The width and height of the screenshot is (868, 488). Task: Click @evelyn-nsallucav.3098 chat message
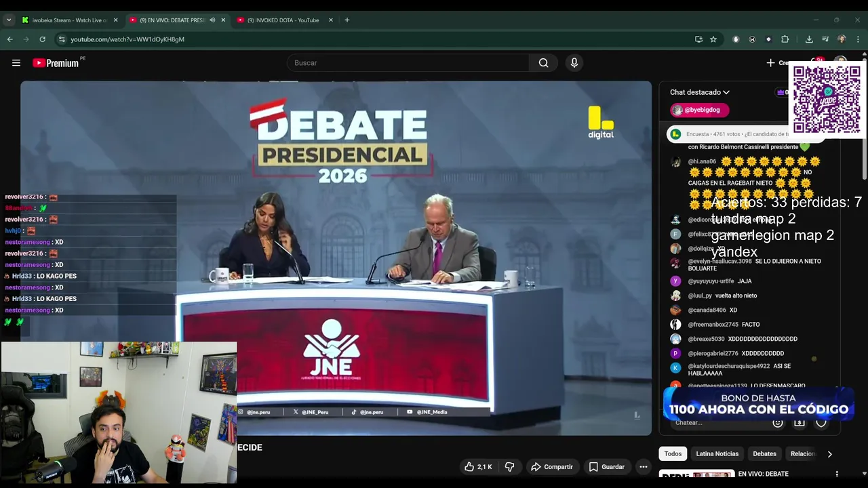pos(755,265)
